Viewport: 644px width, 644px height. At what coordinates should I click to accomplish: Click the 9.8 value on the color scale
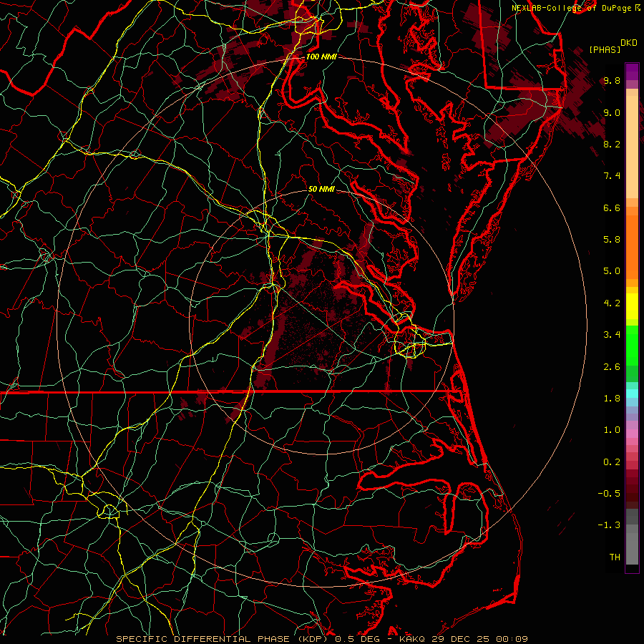612,80
